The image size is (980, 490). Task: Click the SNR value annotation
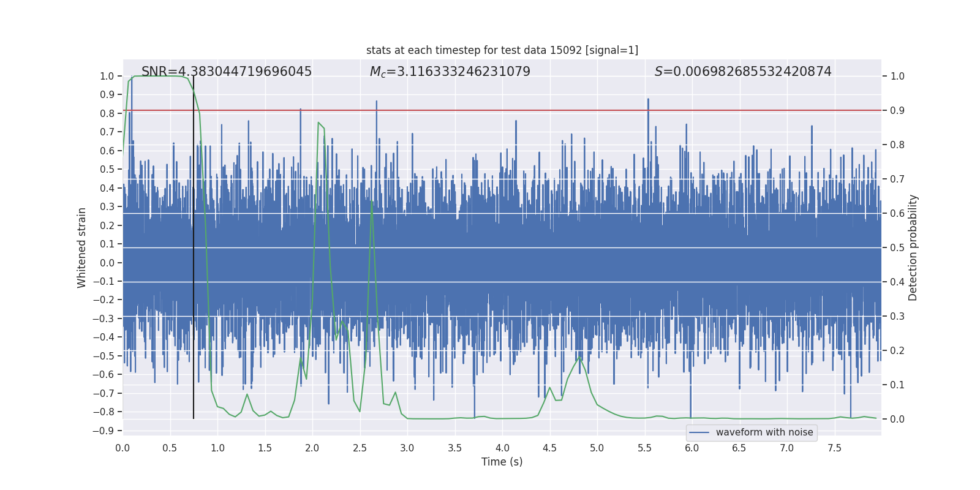pyautogui.click(x=227, y=72)
